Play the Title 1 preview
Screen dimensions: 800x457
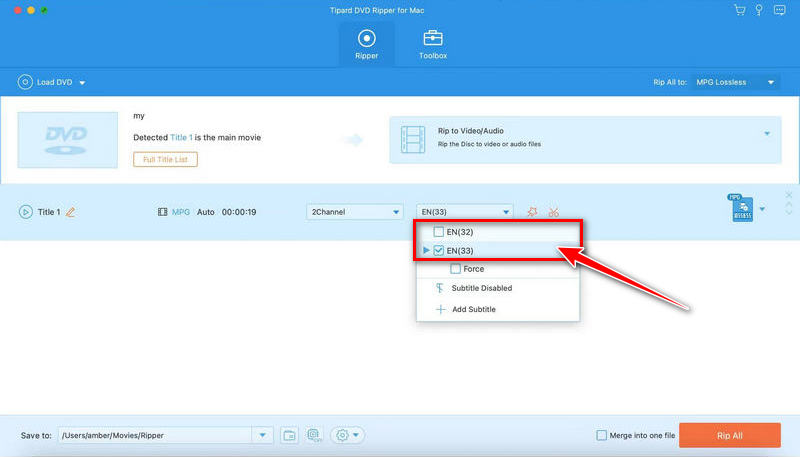point(26,212)
